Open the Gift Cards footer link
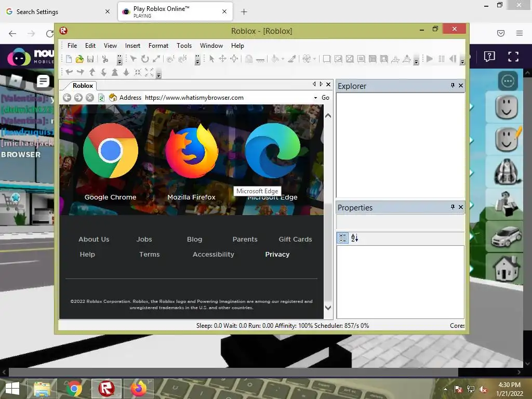 (295, 239)
